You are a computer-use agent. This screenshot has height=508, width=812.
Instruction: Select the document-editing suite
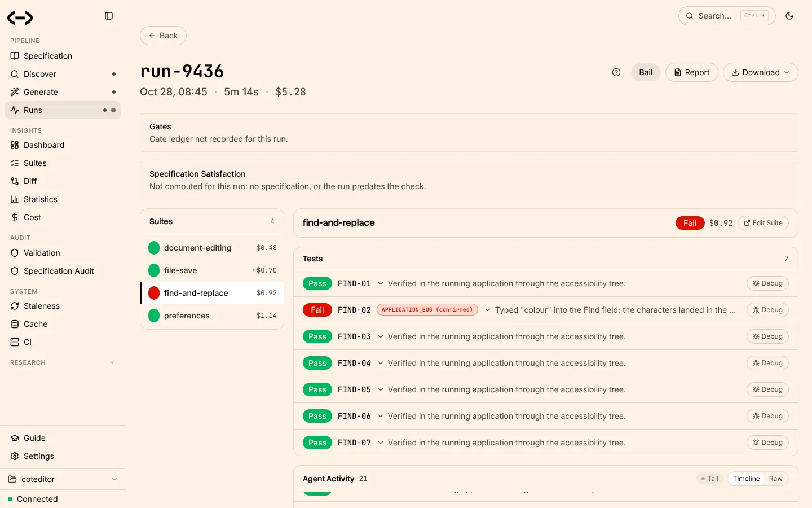(x=212, y=248)
